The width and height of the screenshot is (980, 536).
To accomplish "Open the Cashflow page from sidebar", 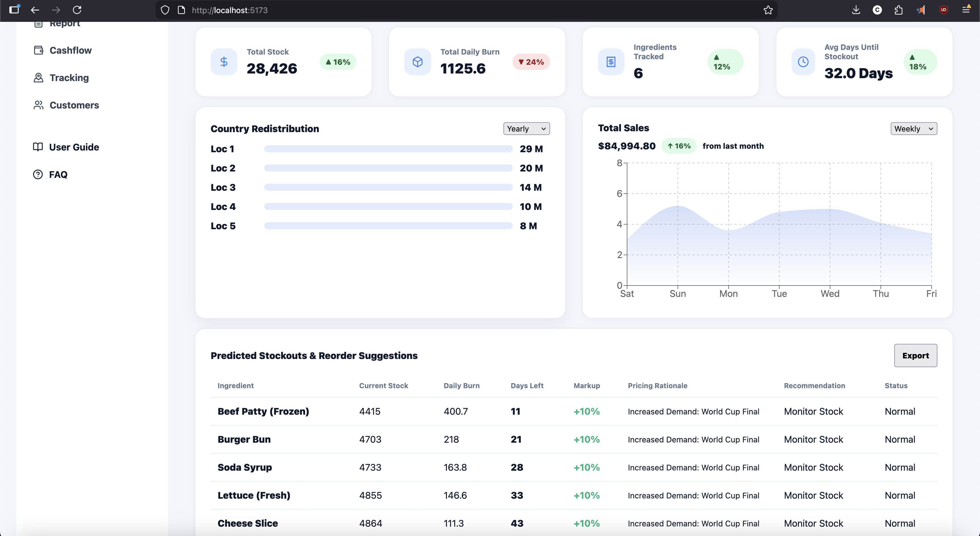I will (x=70, y=50).
